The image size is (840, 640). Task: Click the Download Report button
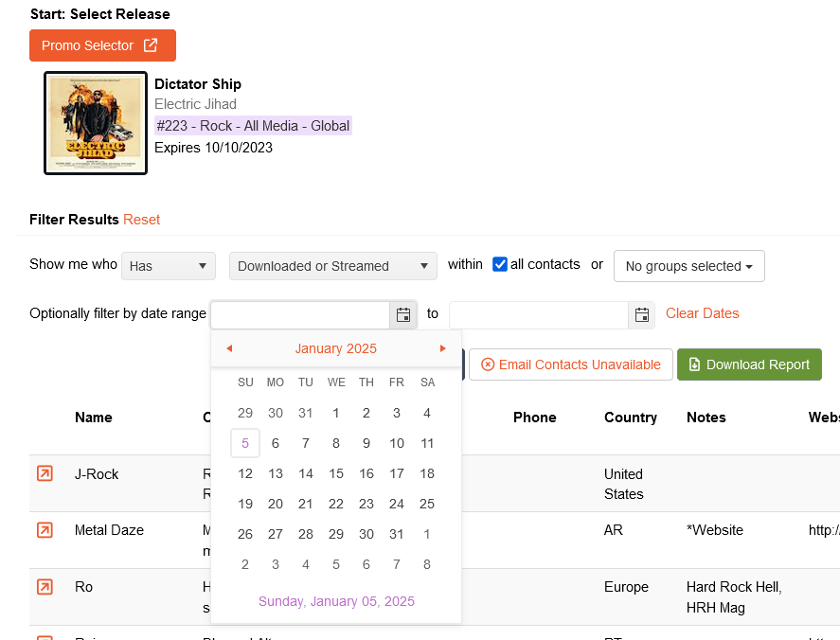(x=749, y=364)
